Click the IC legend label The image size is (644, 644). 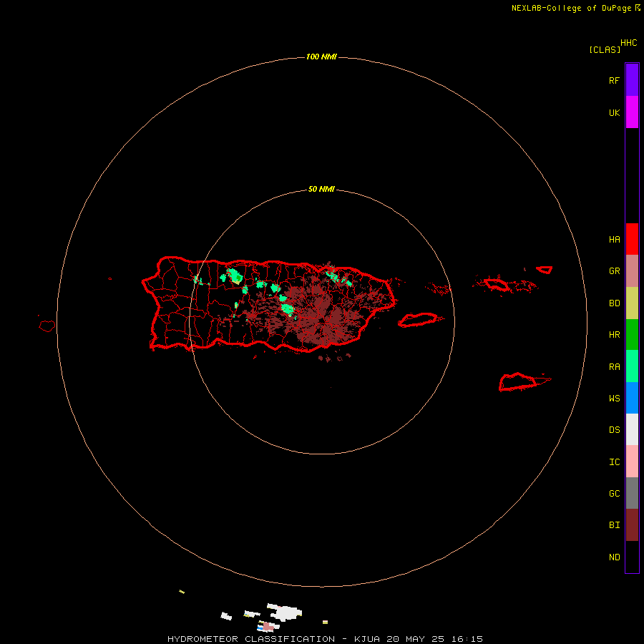pyautogui.click(x=614, y=462)
